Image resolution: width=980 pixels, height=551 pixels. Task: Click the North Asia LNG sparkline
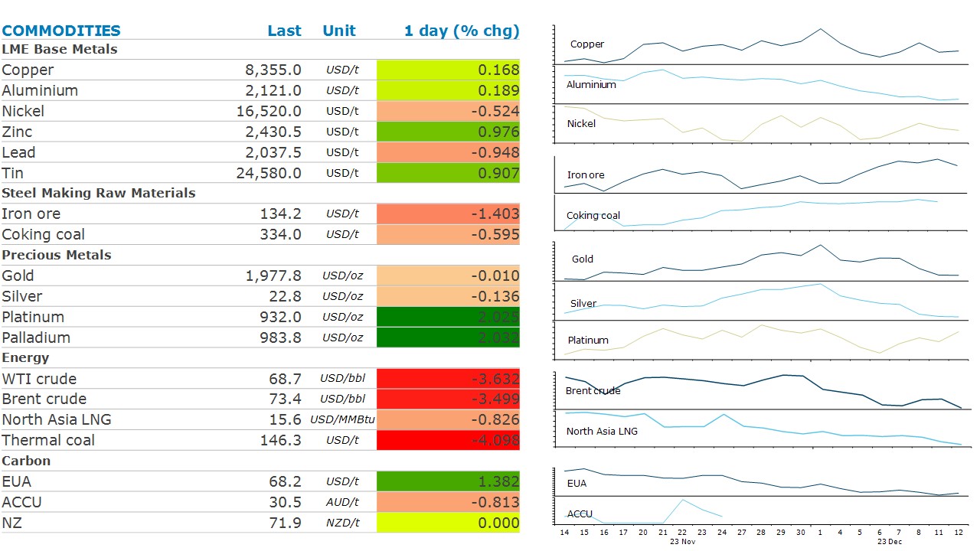pos(761,429)
